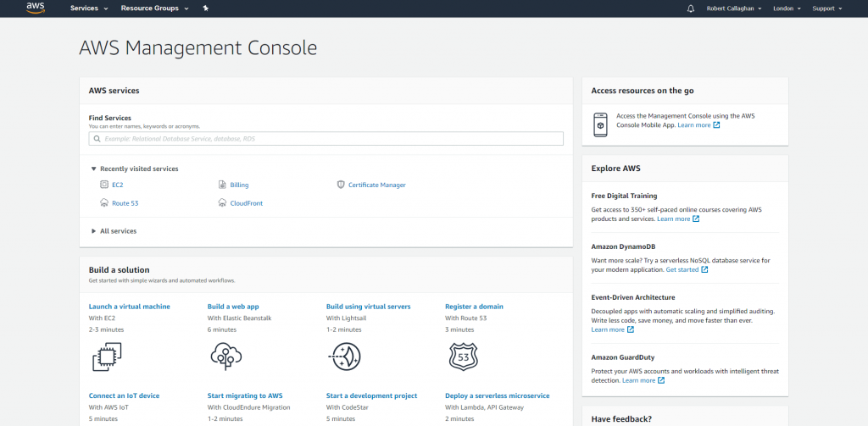Click Learn more under Amazon GuardDuty
The width and height of the screenshot is (868, 426).
point(639,380)
